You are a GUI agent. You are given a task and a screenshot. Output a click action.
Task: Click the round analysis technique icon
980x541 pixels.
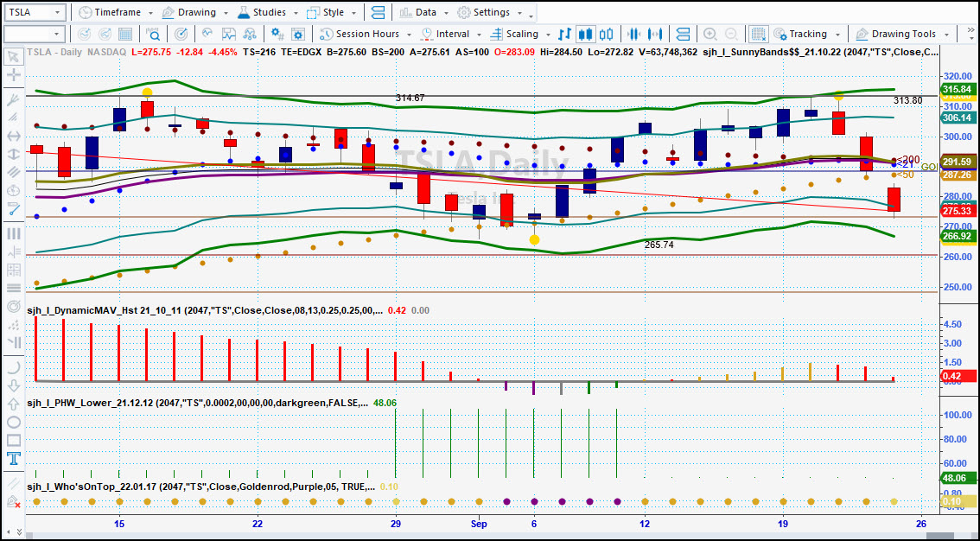pyautogui.click(x=207, y=34)
